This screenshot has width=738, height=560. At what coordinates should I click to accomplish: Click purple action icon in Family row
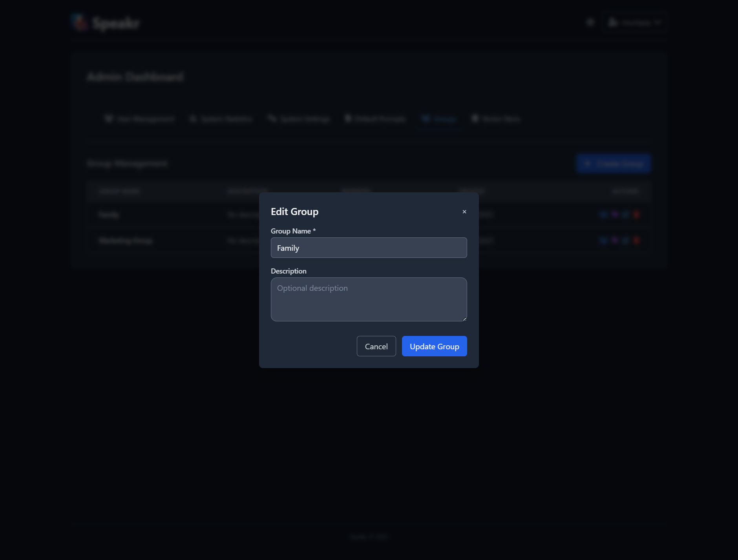click(x=615, y=214)
